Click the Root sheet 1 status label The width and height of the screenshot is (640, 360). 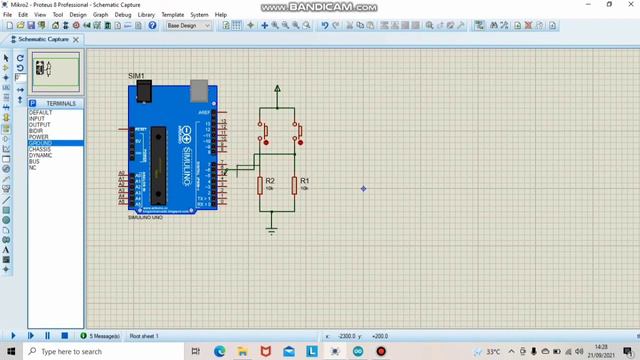pos(144,336)
